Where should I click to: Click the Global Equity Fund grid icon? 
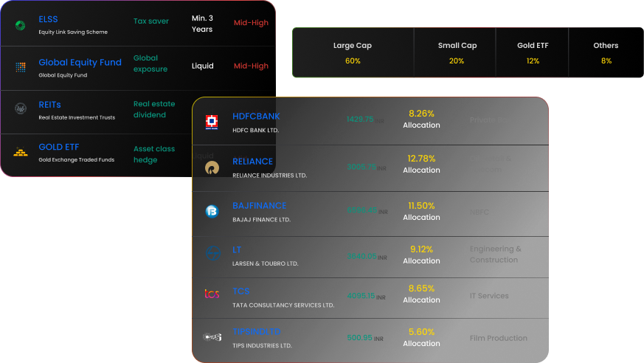click(21, 67)
